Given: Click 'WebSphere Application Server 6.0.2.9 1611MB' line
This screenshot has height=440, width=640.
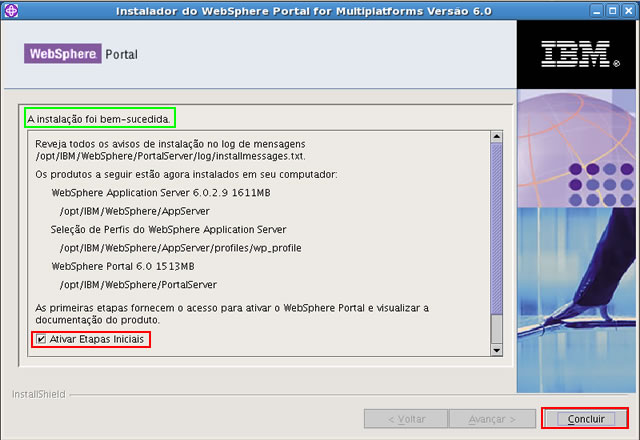Looking at the screenshot, I should (x=161, y=193).
